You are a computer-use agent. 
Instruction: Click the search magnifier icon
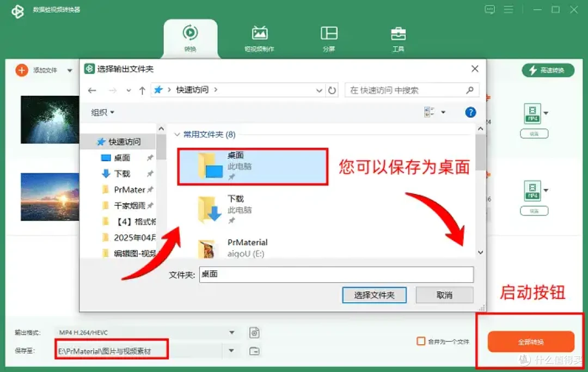pyautogui.click(x=470, y=90)
